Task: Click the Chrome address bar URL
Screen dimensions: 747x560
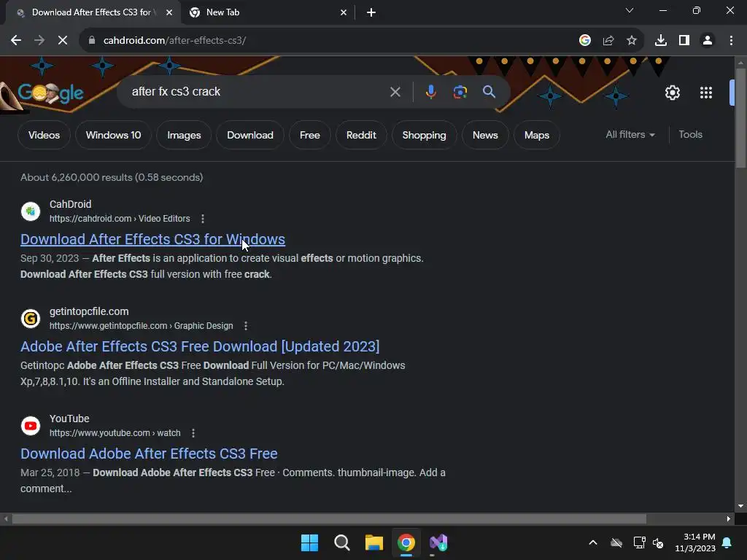Action: click(174, 41)
